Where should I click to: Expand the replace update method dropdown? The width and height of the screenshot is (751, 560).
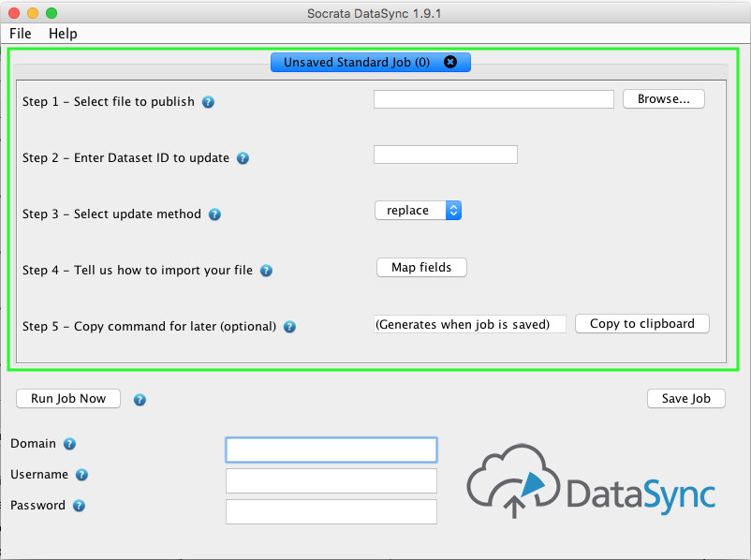point(419,211)
